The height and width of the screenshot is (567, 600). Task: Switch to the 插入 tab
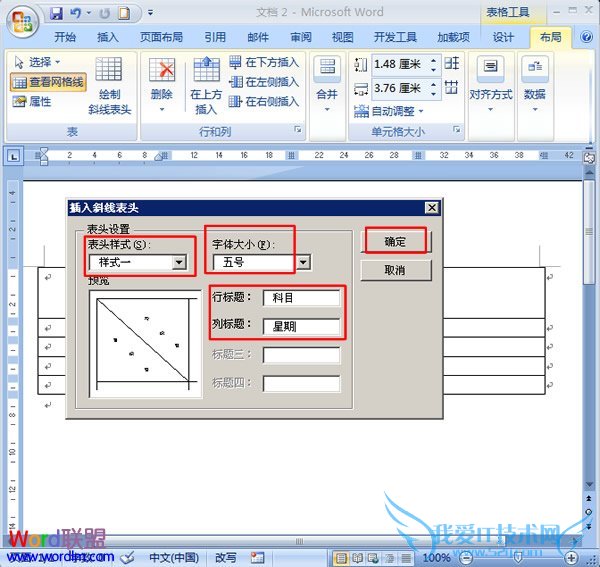pos(108,37)
